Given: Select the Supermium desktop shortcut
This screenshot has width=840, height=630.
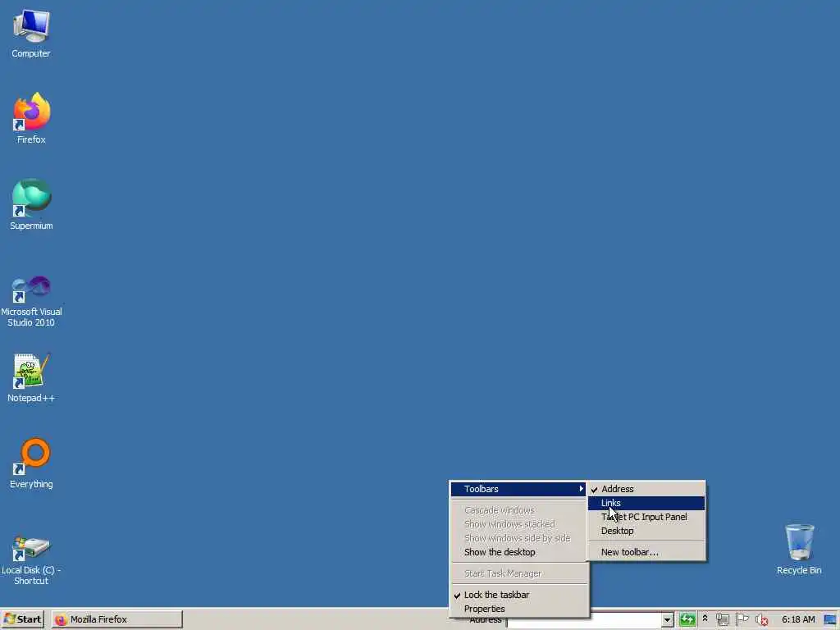Looking at the screenshot, I should (x=31, y=204).
